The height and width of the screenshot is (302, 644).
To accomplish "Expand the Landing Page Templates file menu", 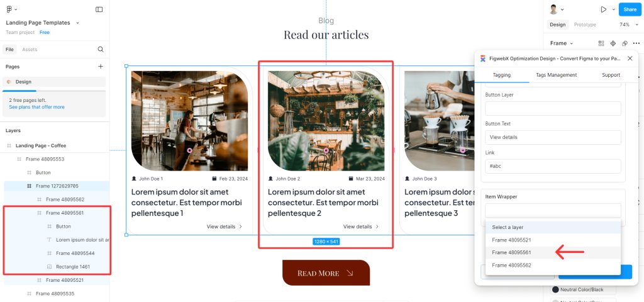I will point(77,23).
